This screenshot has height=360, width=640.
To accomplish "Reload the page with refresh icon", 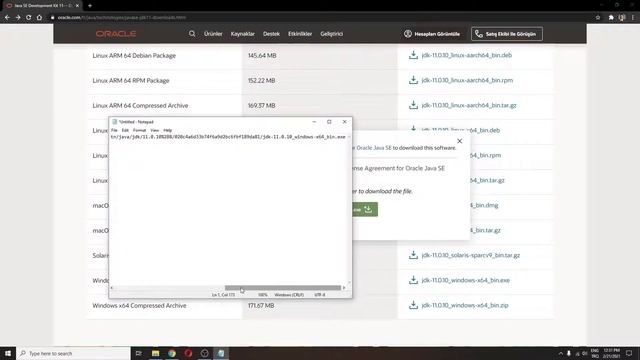I will (x=29, y=18).
